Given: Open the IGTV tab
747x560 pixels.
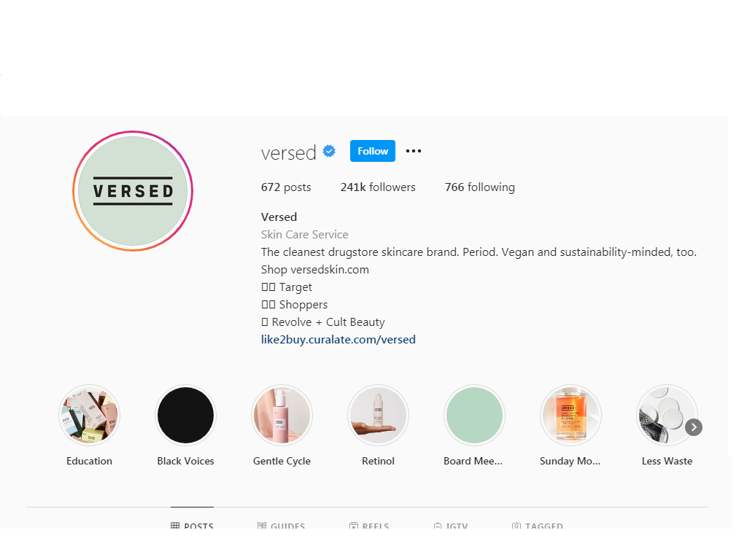Looking at the screenshot, I should 451,526.
